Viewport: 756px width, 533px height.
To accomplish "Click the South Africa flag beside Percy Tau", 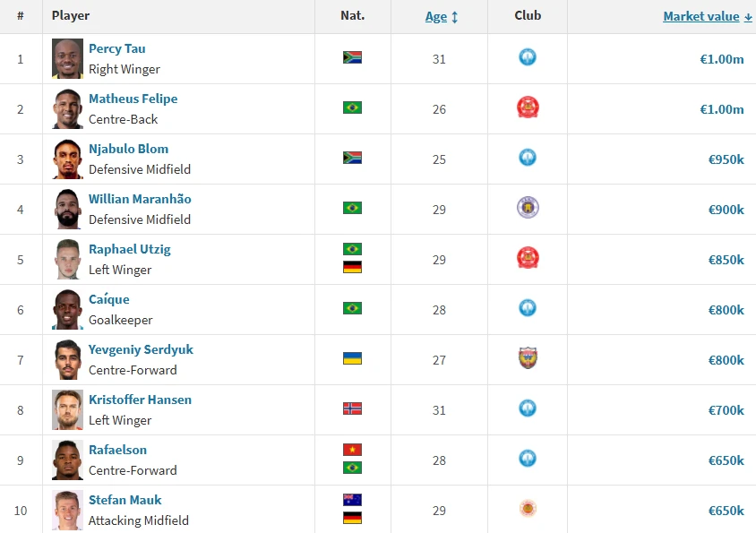I will tap(352, 57).
